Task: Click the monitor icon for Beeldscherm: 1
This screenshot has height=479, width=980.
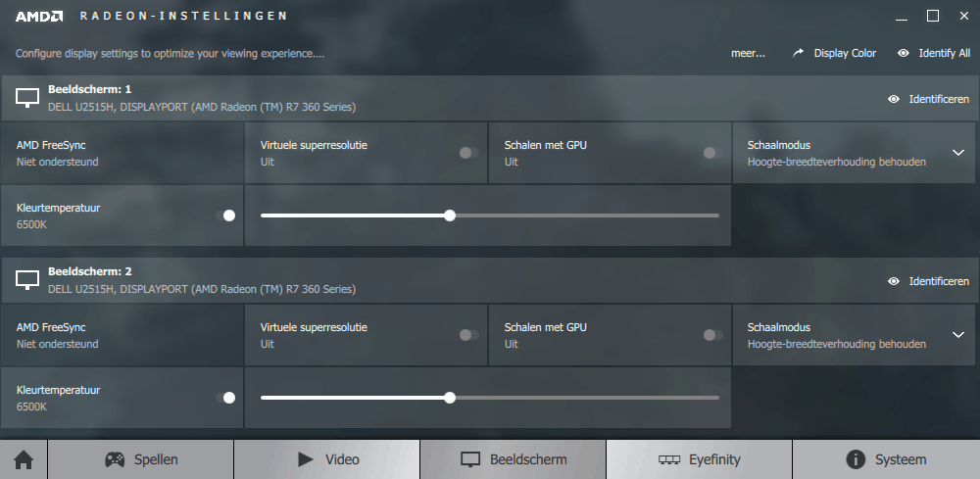Action: 27,97
